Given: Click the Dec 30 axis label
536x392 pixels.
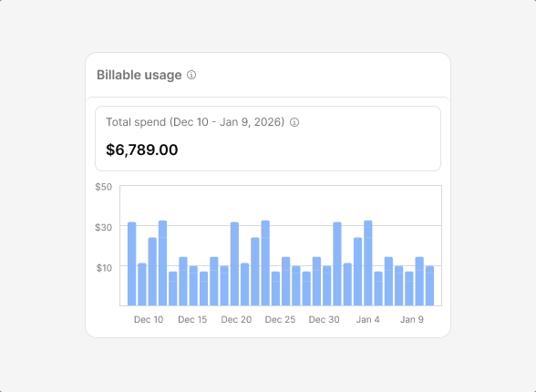Looking at the screenshot, I should [325, 320].
